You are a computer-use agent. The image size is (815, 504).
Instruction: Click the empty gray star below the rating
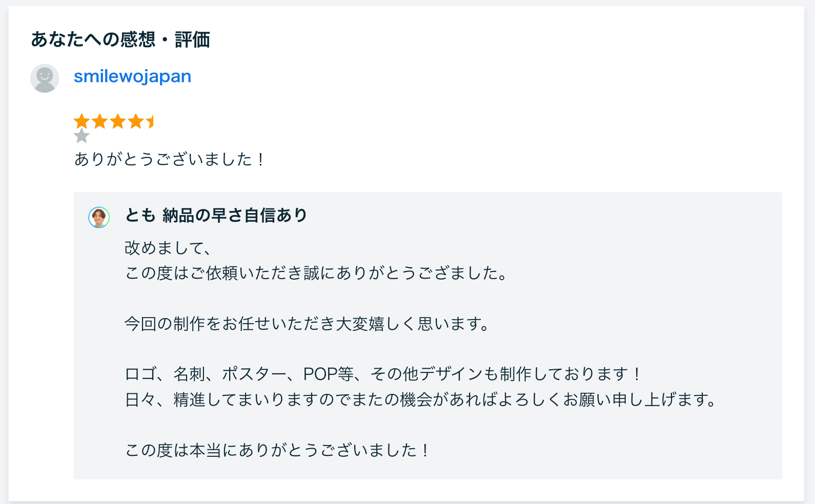pyautogui.click(x=82, y=137)
